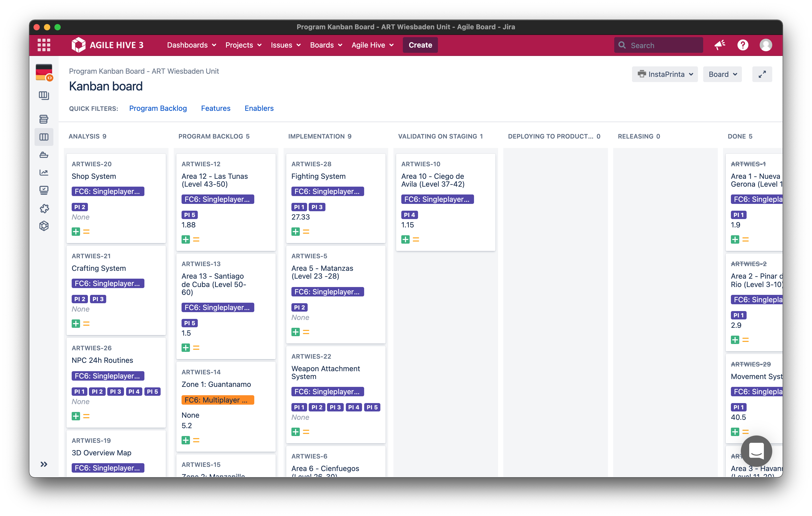The height and width of the screenshot is (516, 812).
Task: Click the feedback megaphone icon
Action: point(720,45)
